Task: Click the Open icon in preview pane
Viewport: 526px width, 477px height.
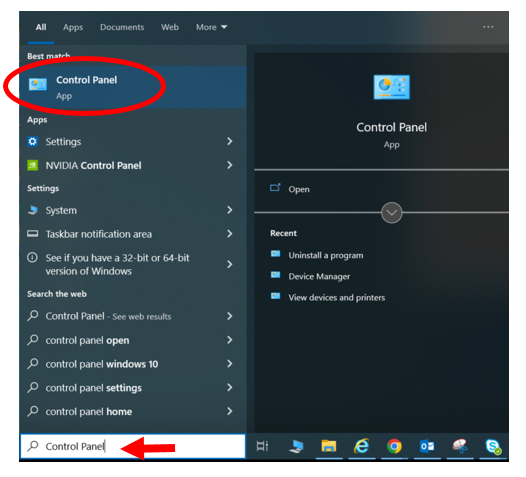Action: [275, 188]
